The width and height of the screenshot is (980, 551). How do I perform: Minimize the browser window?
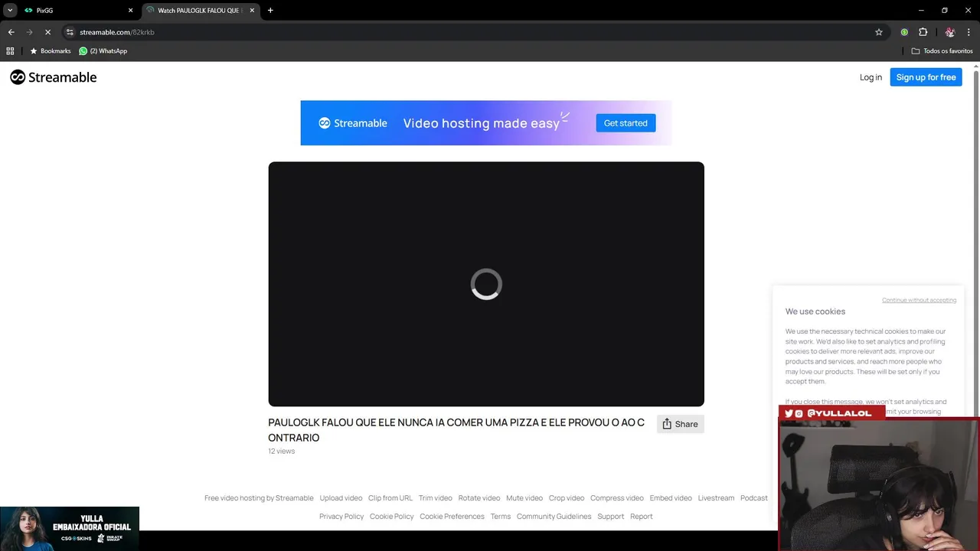click(921, 11)
